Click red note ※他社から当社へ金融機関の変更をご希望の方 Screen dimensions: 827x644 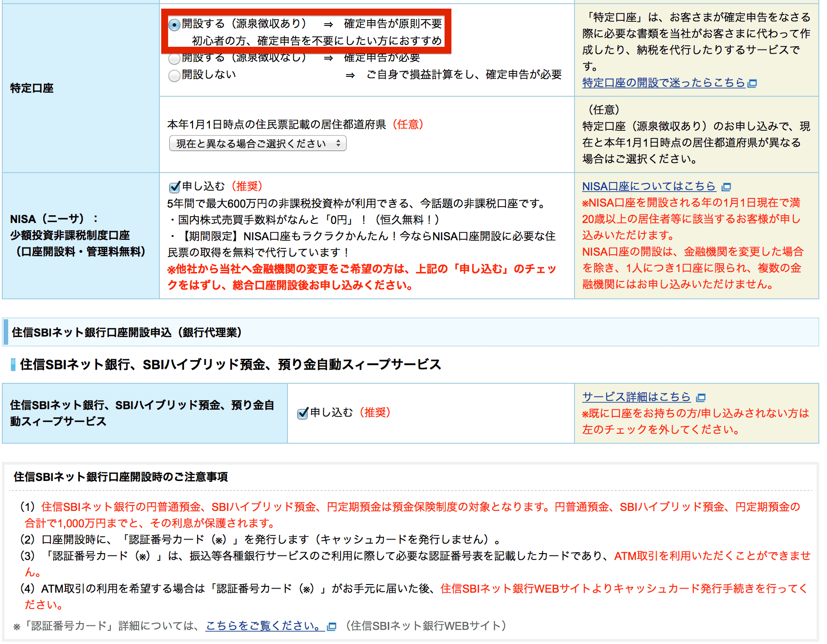pos(362,277)
